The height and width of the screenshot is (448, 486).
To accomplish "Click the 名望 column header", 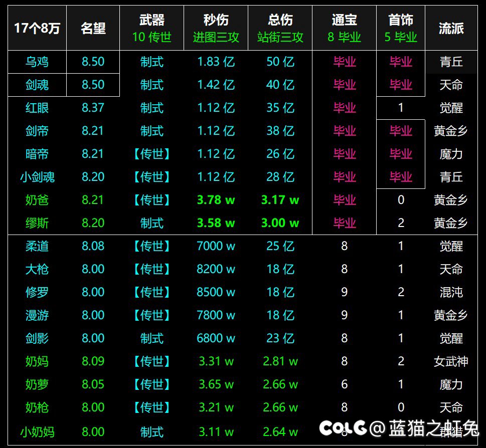I will (93, 28).
